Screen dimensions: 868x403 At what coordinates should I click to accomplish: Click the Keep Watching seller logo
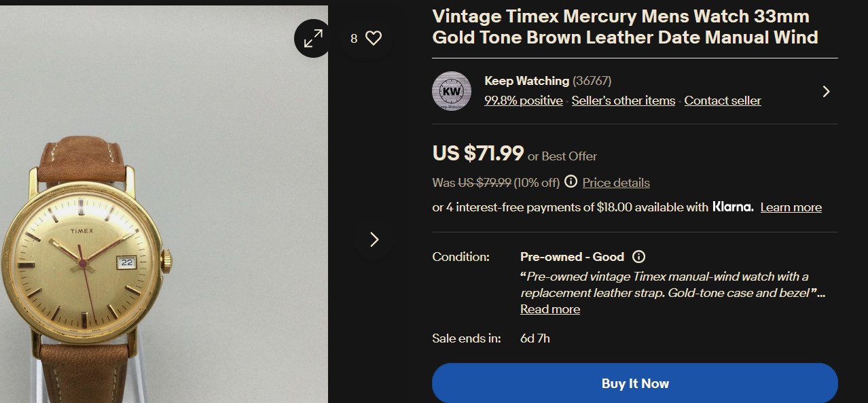(452, 91)
